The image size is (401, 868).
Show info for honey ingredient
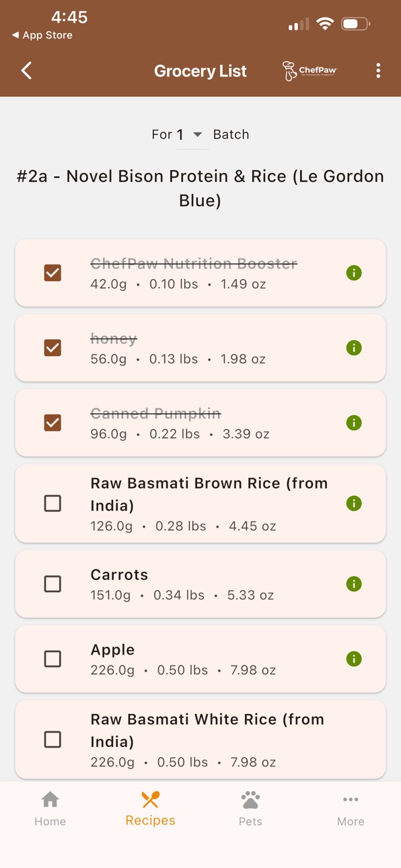(x=354, y=348)
